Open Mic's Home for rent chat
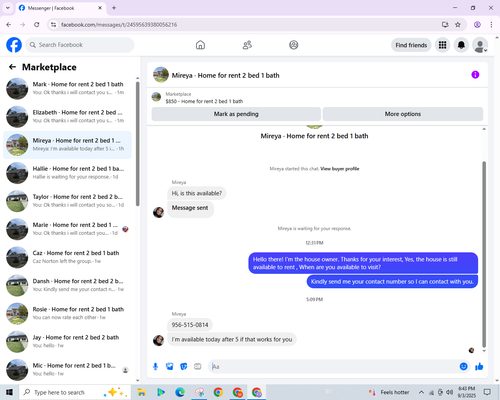This screenshot has width=500, height=400. (x=68, y=370)
